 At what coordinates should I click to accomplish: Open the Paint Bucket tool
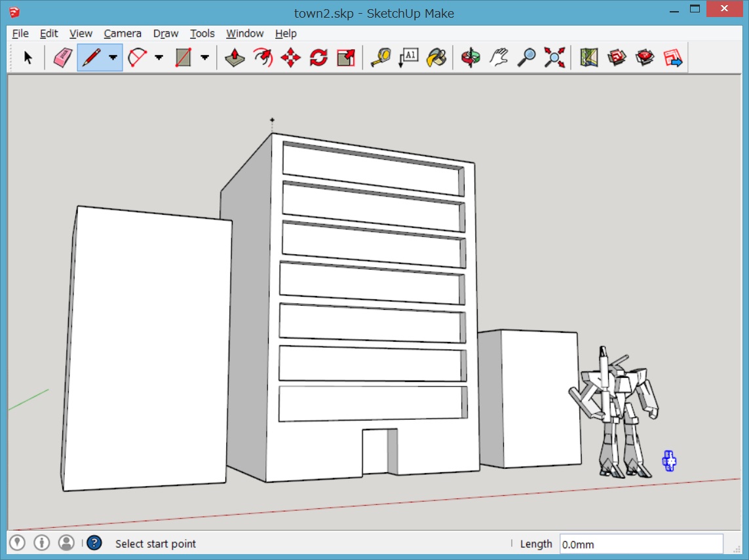tap(436, 58)
